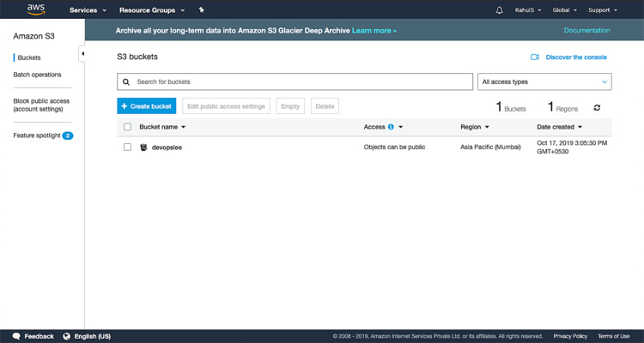Image resolution: width=644 pixels, height=343 pixels.
Task: Toggle the select-all buckets checkbox
Action: pyautogui.click(x=127, y=127)
